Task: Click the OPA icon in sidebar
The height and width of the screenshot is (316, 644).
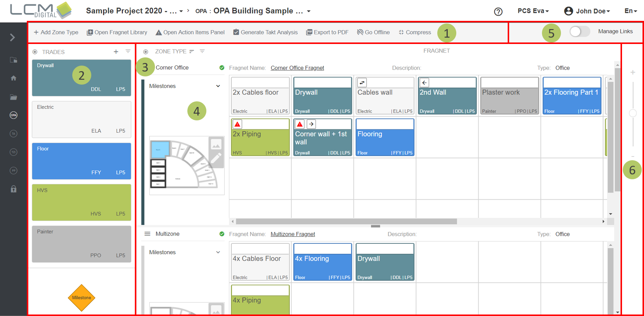Action: 13,115
